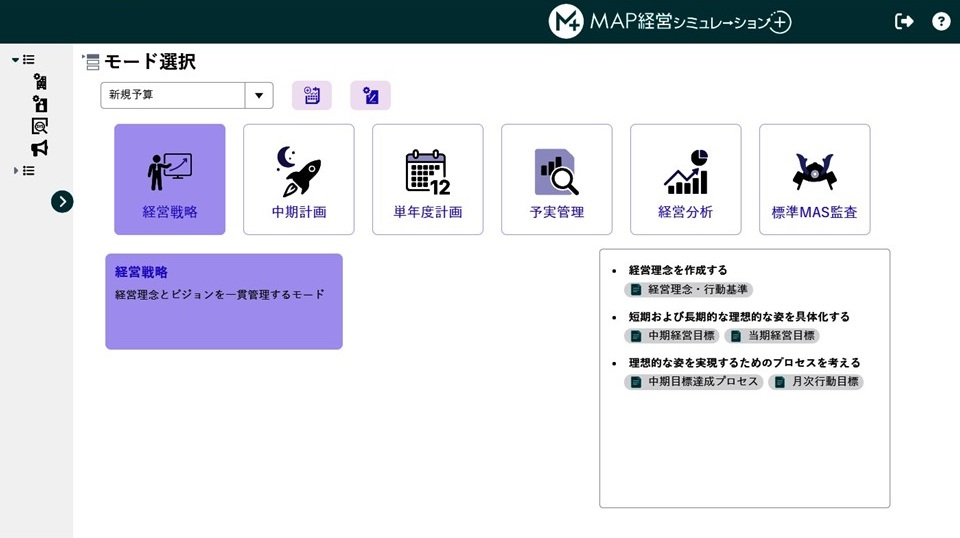Image resolution: width=960 pixels, height=538 pixels.
Task: Choose the 予実管理 mode tile
Action: pyautogui.click(x=557, y=180)
